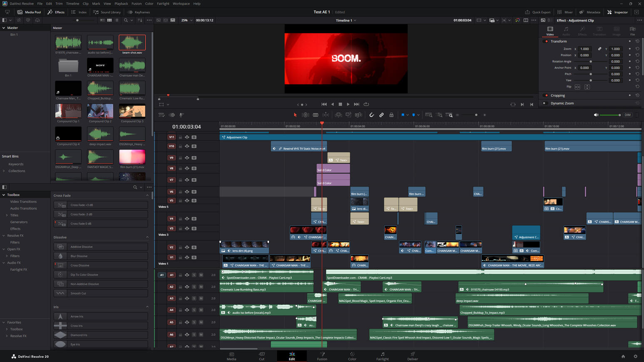Switch to the Fusion page

pos(322,356)
